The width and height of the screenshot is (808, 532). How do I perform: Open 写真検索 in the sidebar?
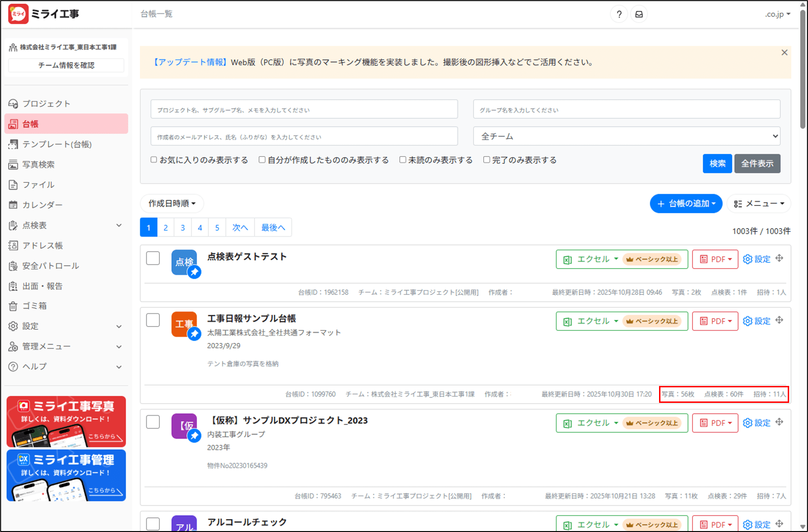39,164
